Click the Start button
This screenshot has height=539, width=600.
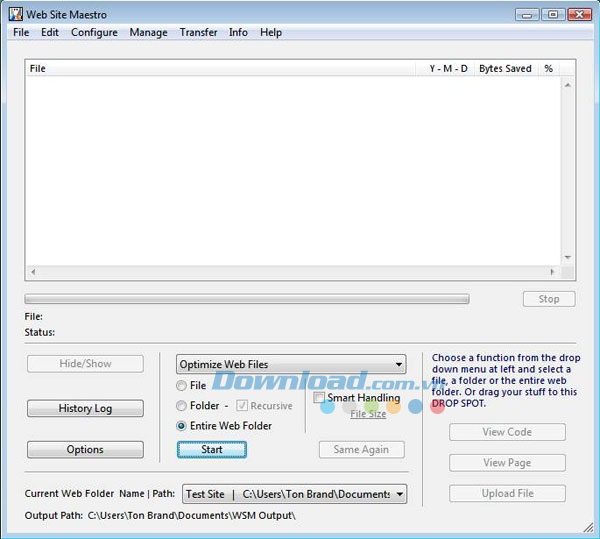(212, 449)
